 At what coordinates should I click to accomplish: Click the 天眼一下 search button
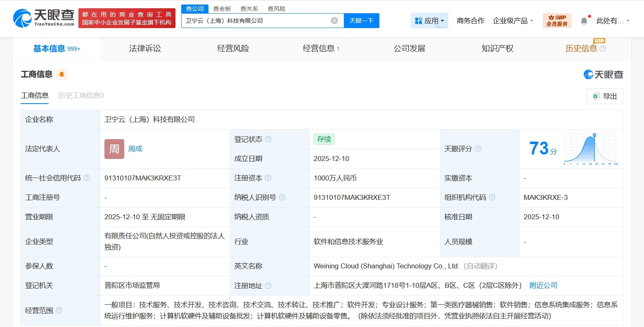click(x=362, y=20)
